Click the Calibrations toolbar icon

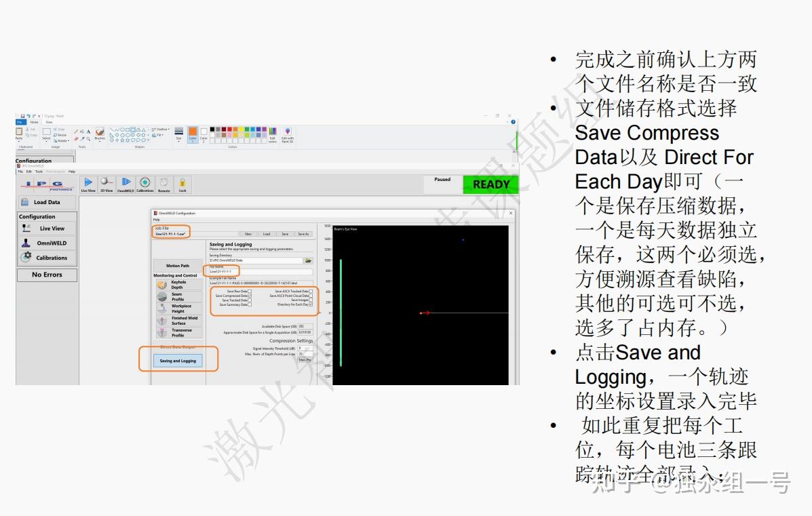coord(144,183)
